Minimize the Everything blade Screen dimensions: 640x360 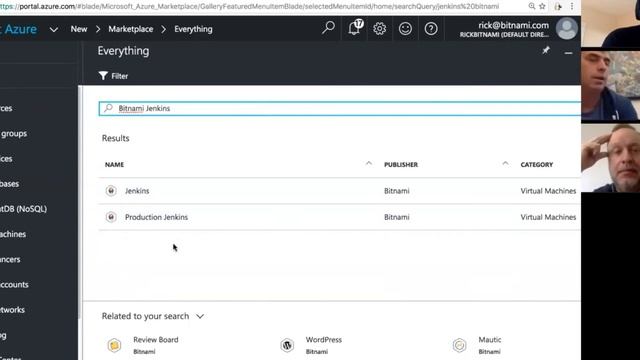tap(568, 53)
